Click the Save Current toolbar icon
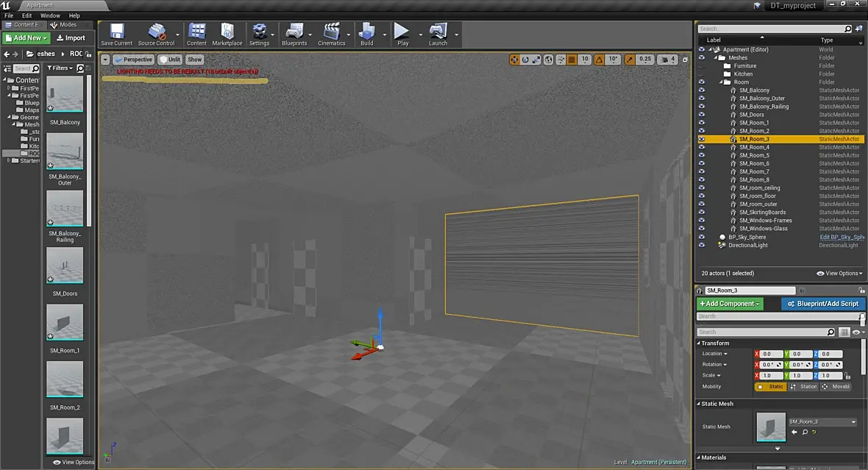 [x=116, y=35]
